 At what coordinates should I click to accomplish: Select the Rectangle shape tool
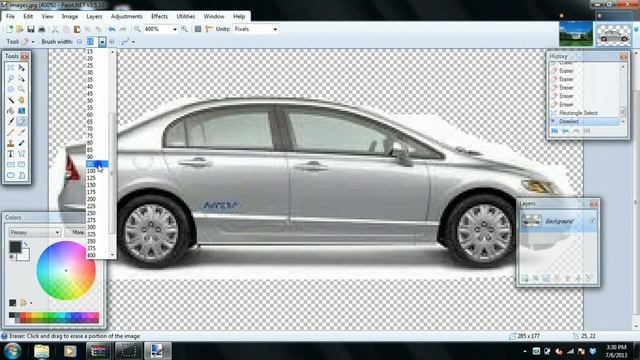point(11,164)
